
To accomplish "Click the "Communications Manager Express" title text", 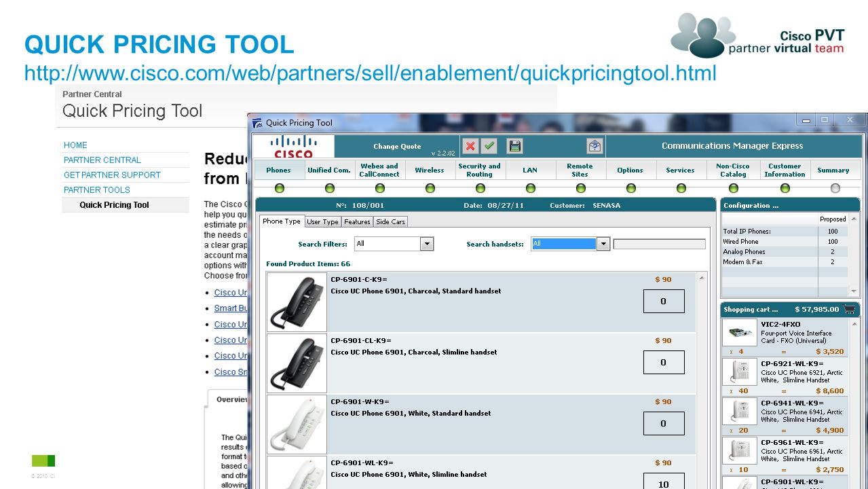I will [x=732, y=146].
